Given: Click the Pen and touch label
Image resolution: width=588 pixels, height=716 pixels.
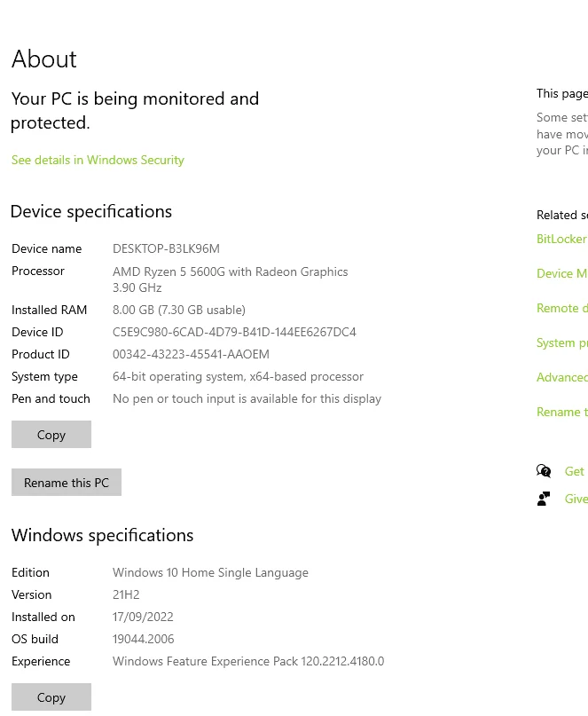Looking at the screenshot, I should (51, 398).
